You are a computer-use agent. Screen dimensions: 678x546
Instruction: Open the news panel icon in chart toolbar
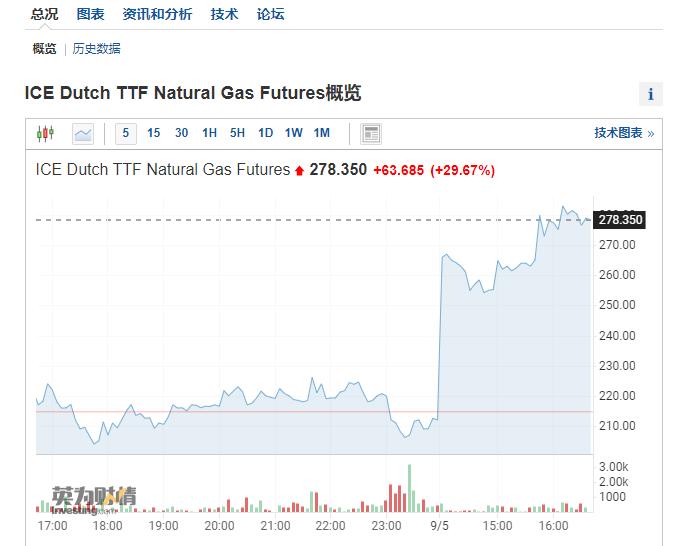tap(371, 133)
